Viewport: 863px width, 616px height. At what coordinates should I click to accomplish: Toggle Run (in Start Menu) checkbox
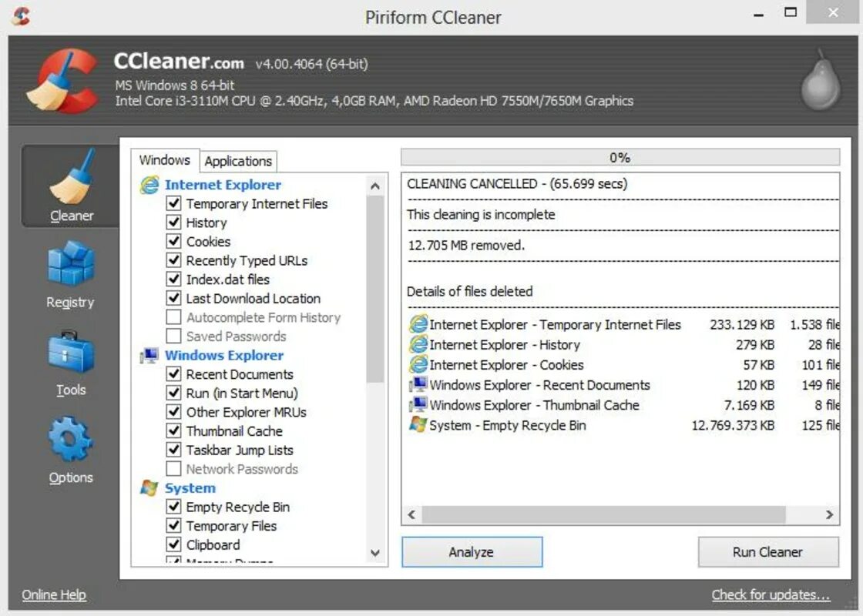173,393
